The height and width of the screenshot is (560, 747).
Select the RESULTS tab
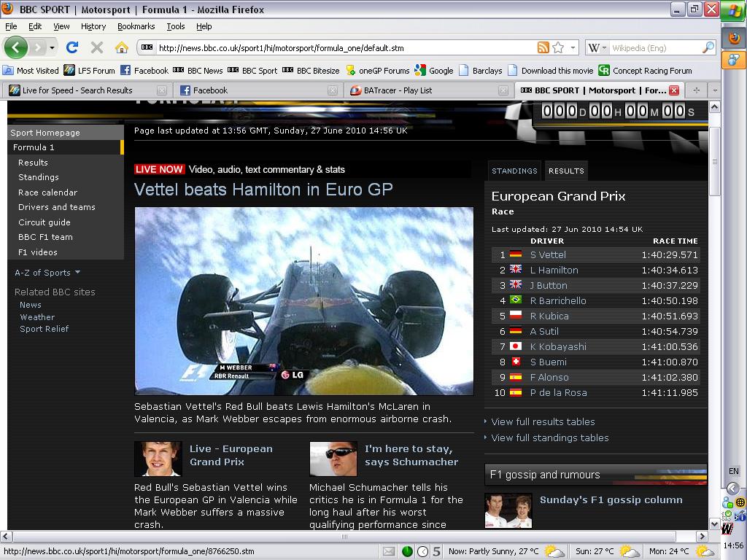566,171
